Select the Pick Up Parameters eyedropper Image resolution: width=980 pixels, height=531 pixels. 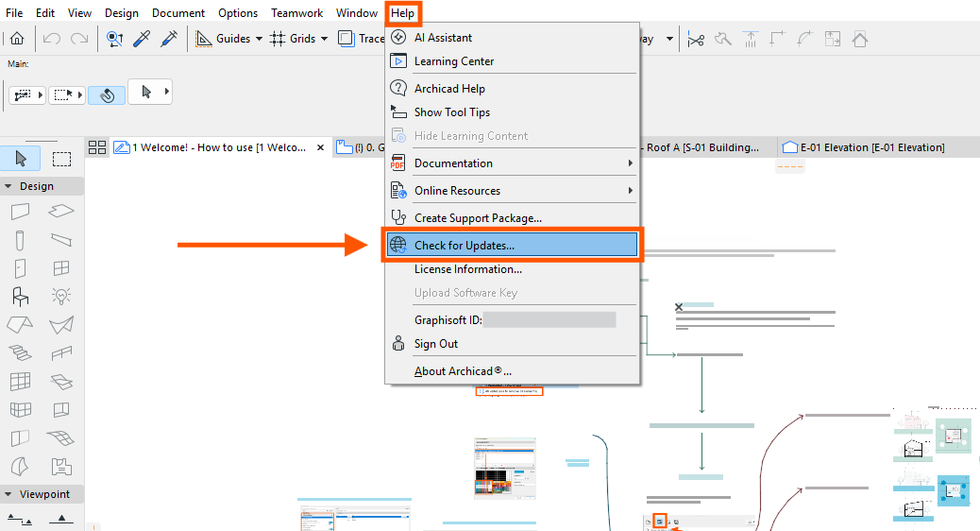[x=142, y=39]
